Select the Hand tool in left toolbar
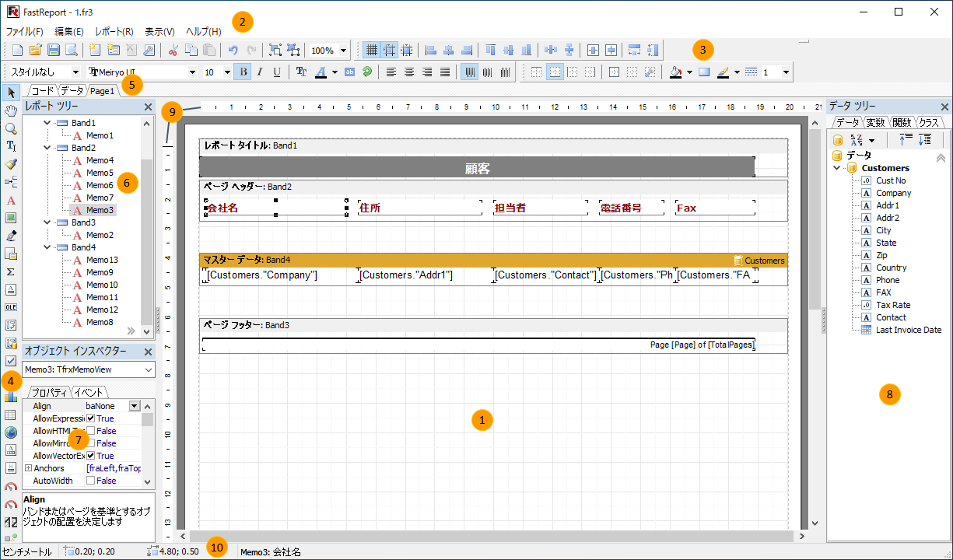 tap(11, 110)
